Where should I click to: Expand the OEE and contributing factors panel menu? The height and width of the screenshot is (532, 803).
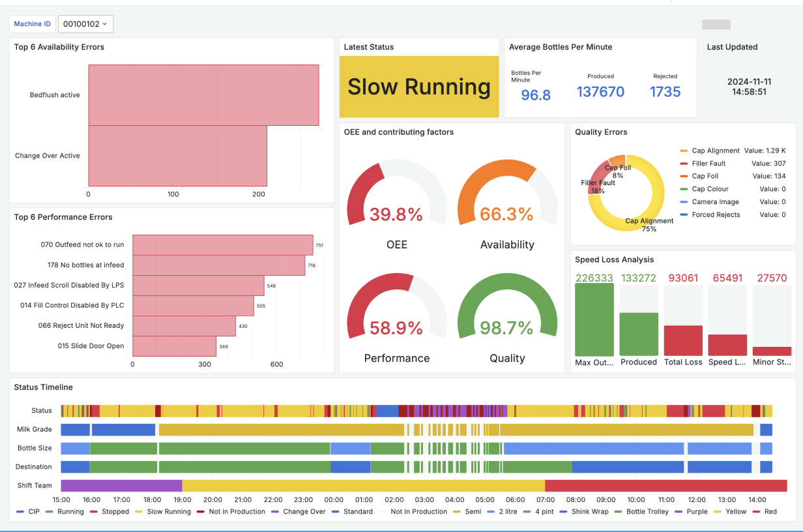pos(399,132)
